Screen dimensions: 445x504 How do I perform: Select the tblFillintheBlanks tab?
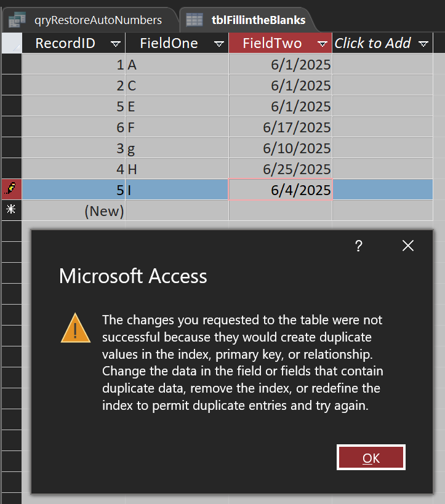point(247,20)
